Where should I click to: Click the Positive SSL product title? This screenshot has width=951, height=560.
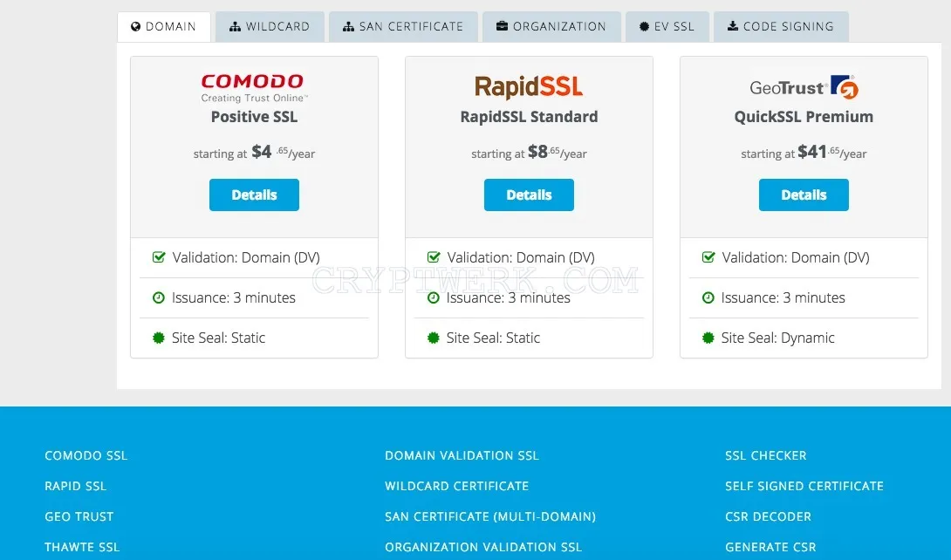[x=254, y=117]
